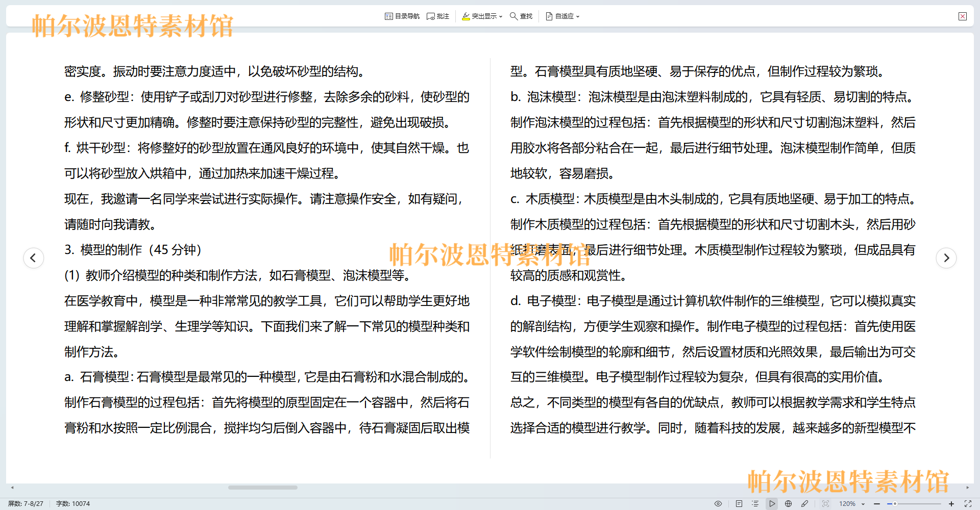Click line starting '总之，不同类型的模型'
Image resolution: width=980 pixels, height=510 pixels.
pos(713,402)
